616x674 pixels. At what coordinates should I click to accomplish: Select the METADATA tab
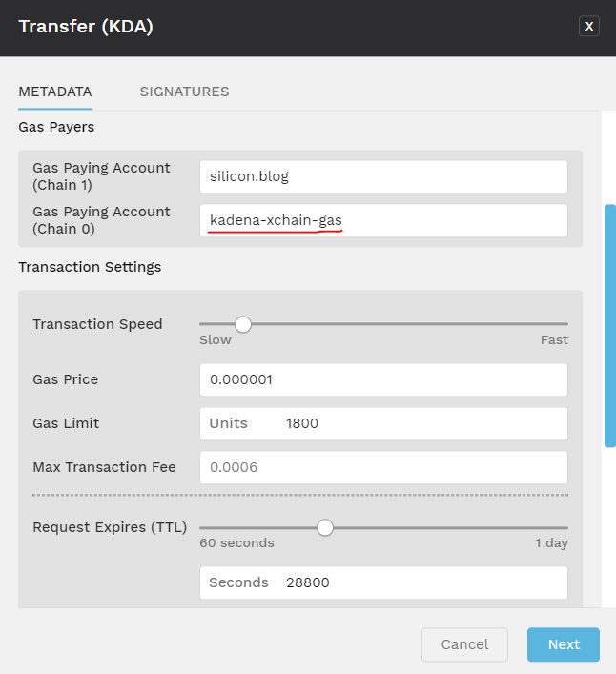(55, 92)
